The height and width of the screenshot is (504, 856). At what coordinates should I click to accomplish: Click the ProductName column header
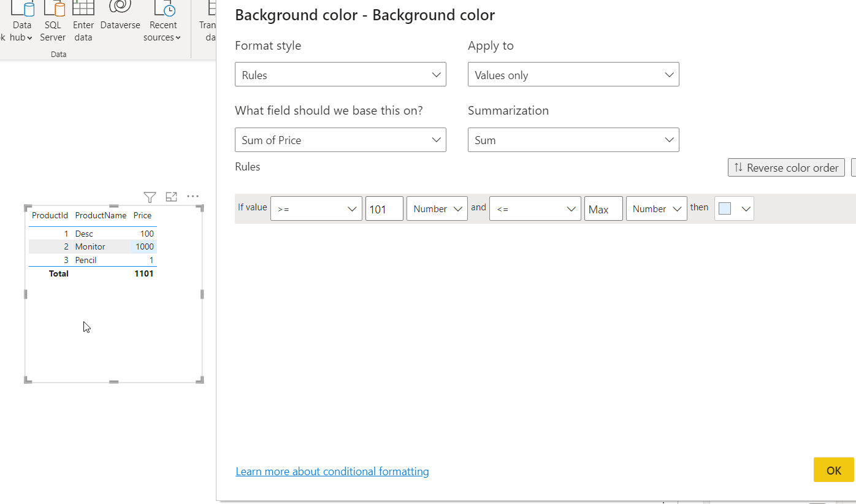(101, 215)
